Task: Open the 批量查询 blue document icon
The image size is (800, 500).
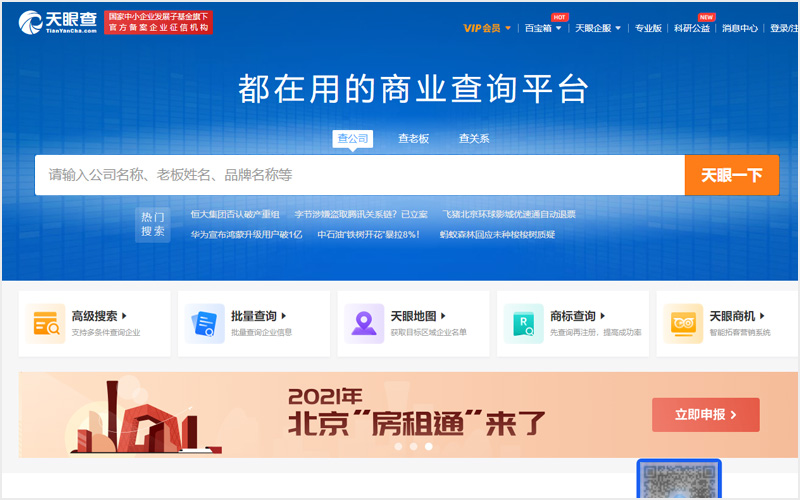Action: pyautogui.click(x=205, y=323)
